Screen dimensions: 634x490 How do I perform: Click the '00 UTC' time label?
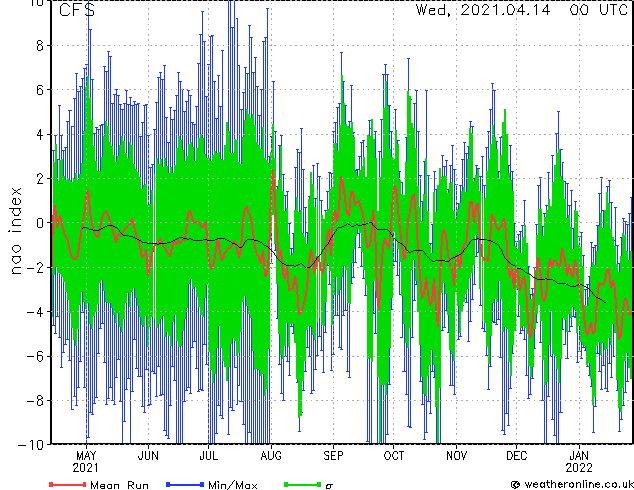click(x=599, y=10)
